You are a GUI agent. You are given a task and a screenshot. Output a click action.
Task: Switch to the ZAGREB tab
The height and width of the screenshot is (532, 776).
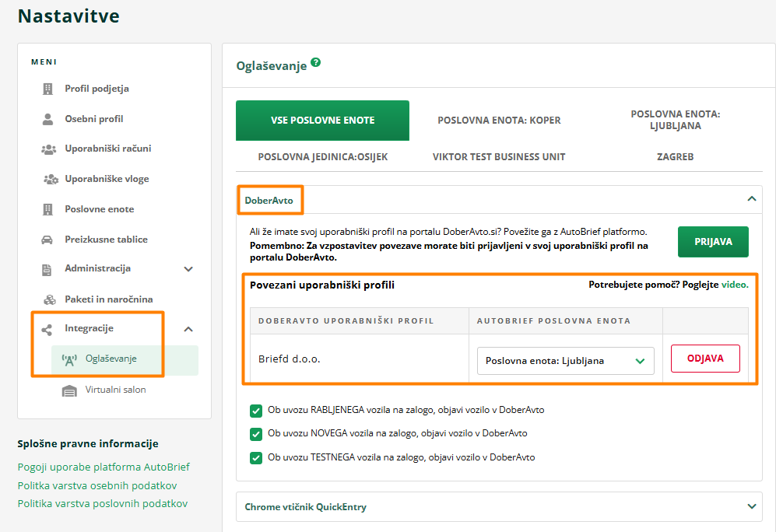675,157
